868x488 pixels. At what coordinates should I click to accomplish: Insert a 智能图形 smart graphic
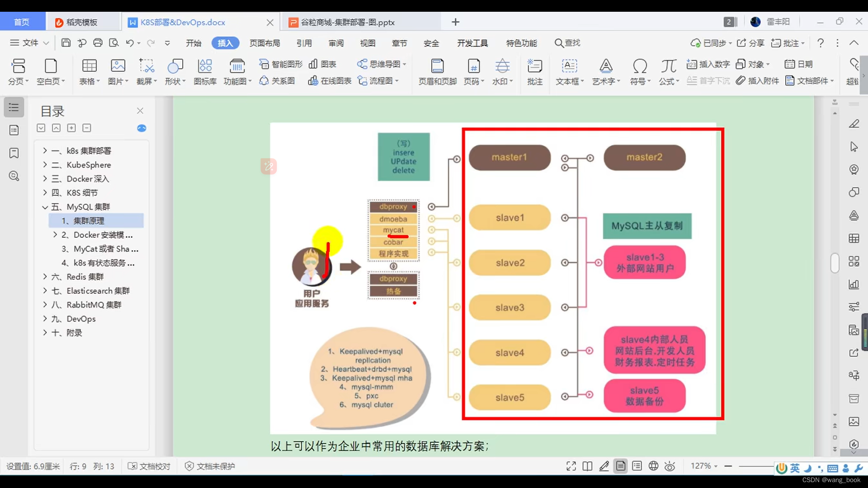281,64
